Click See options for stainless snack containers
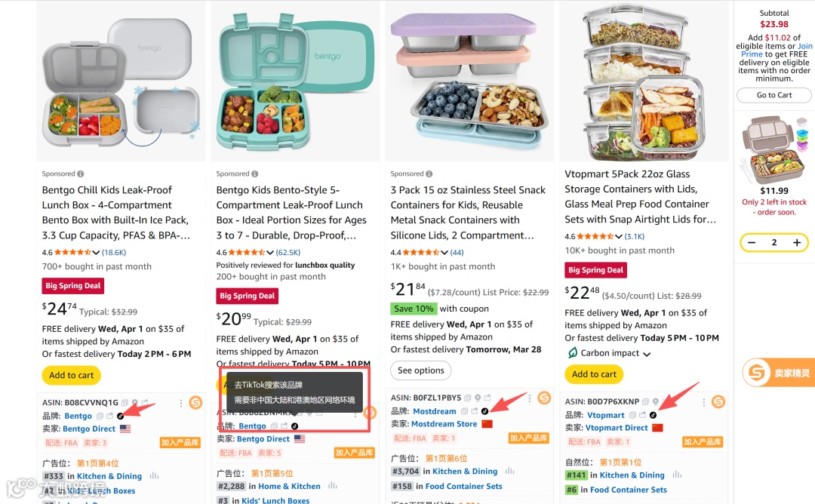 point(420,370)
